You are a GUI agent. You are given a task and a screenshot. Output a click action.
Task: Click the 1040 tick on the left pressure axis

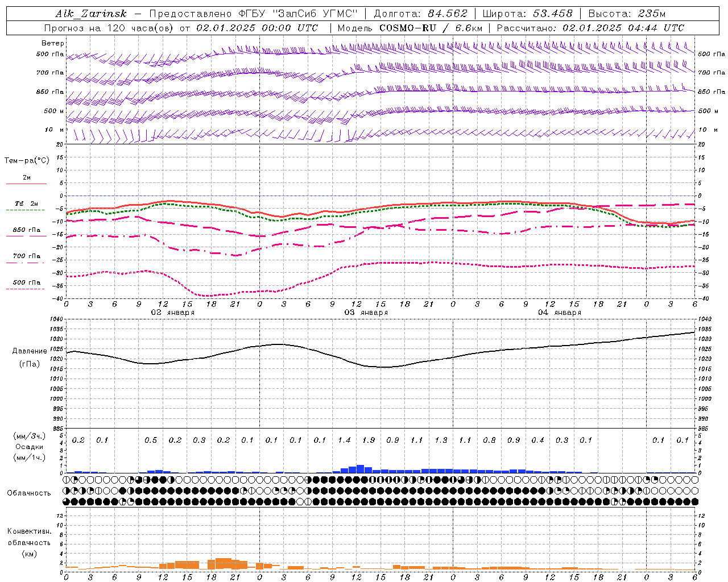56,319
